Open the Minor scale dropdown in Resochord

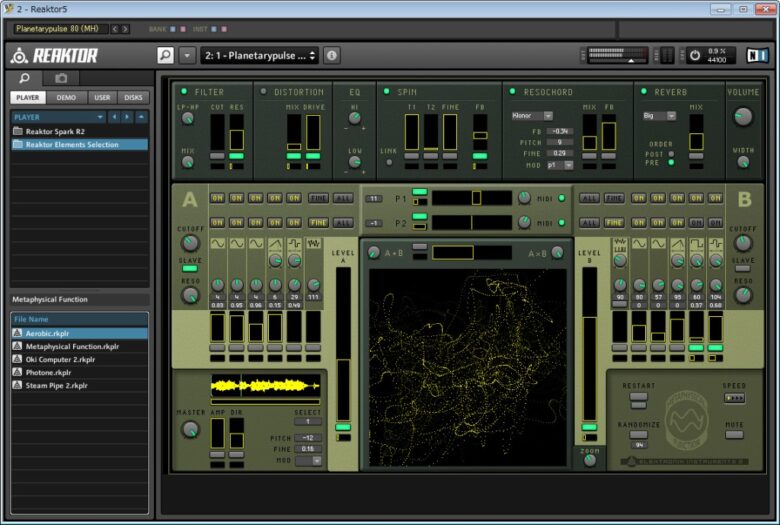[x=532, y=116]
